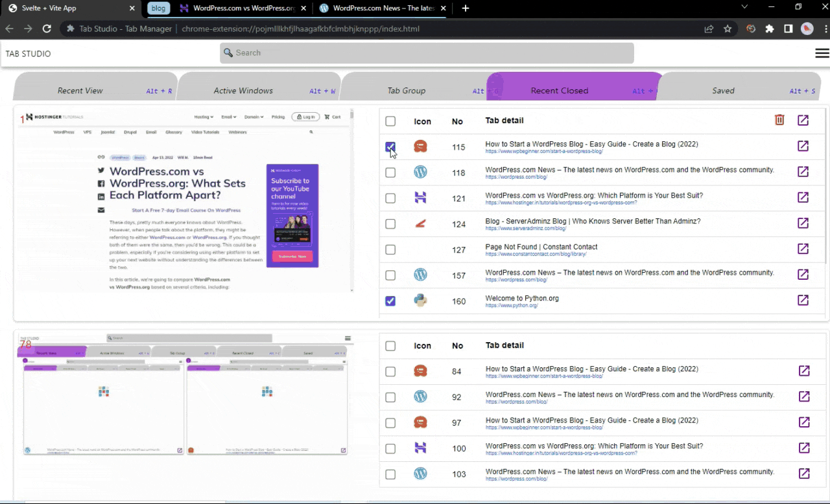Uncheck the checkbox for tab 115
The height and width of the screenshot is (504, 830).
(390, 147)
